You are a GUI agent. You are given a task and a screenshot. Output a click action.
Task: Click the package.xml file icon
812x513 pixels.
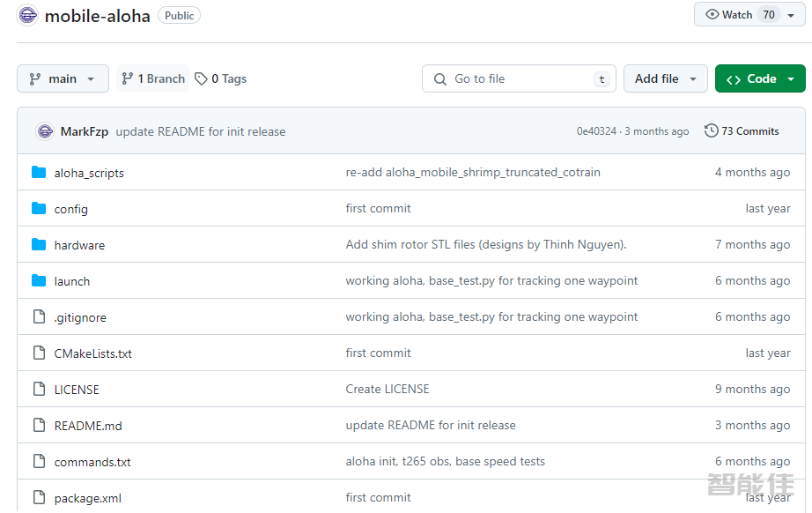pyautogui.click(x=39, y=497)
